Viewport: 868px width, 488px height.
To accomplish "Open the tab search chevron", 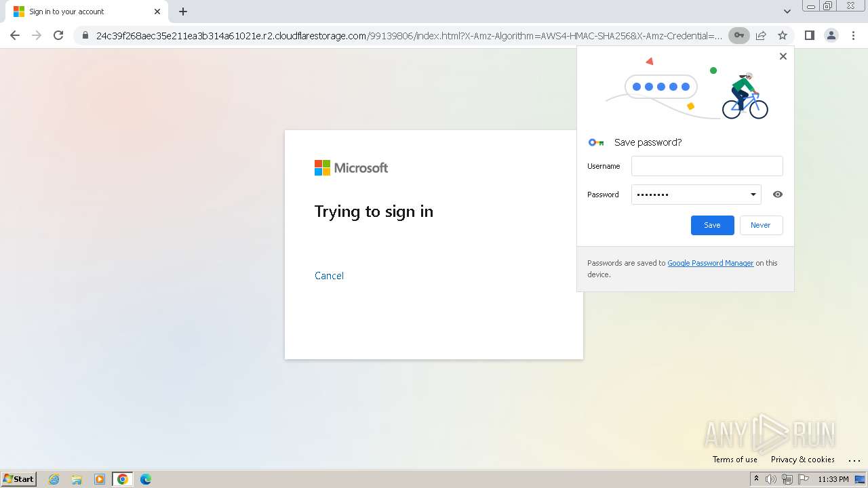I will (787, 12).
